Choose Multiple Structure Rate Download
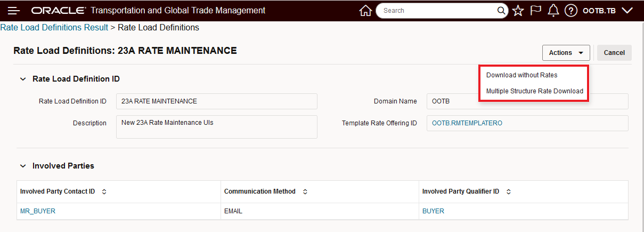 534,91
